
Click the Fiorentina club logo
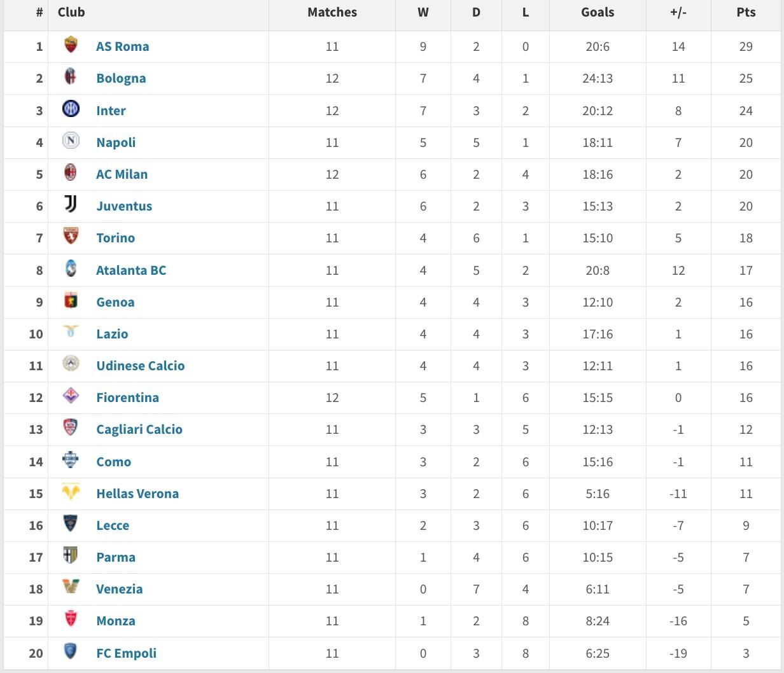click(71, 396)
